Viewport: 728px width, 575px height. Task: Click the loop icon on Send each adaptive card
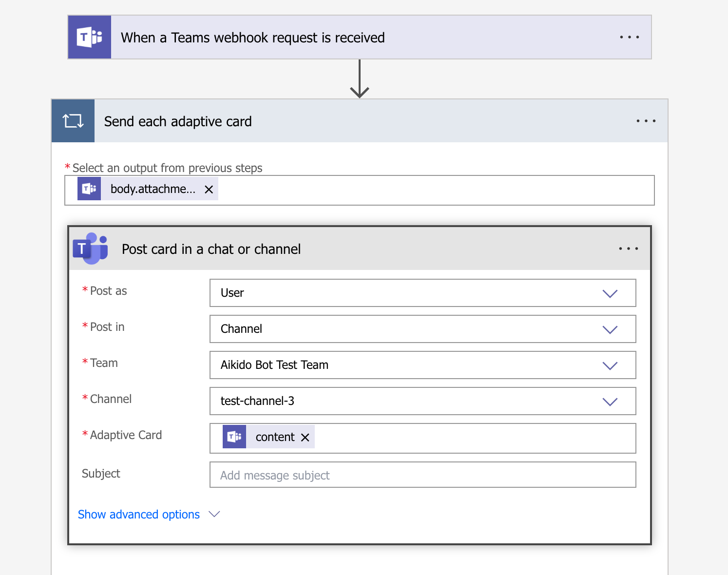[73, 121]
